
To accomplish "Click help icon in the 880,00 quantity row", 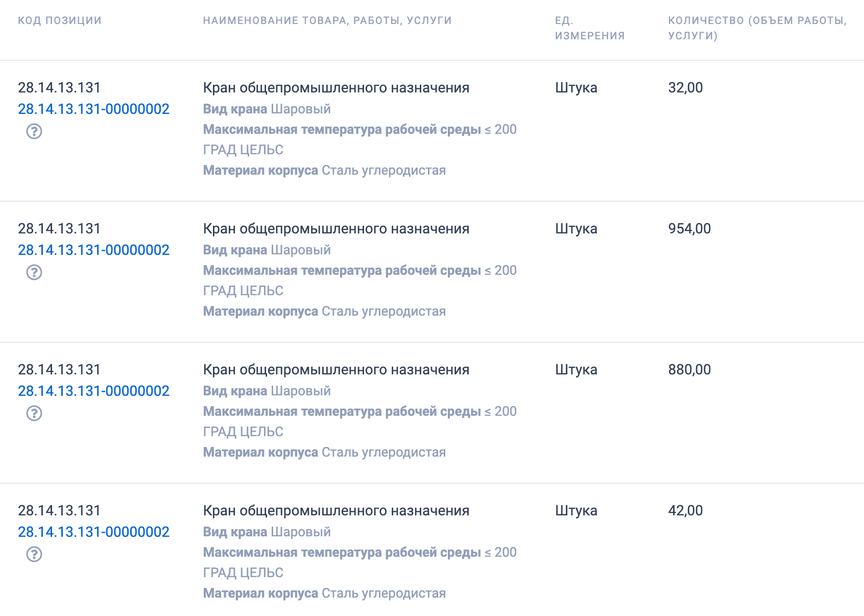I will 34,413.
